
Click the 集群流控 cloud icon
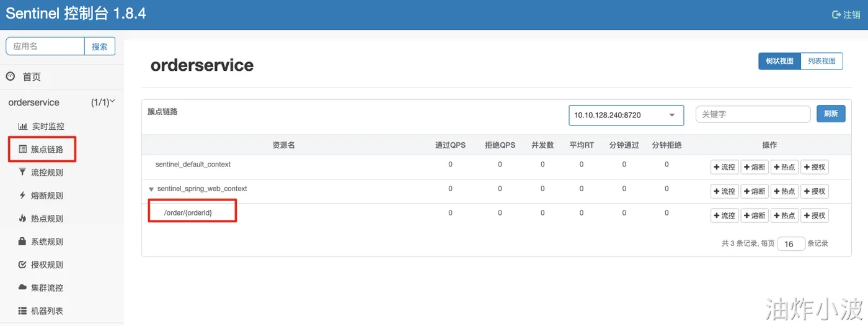click(x=23, y=288)
